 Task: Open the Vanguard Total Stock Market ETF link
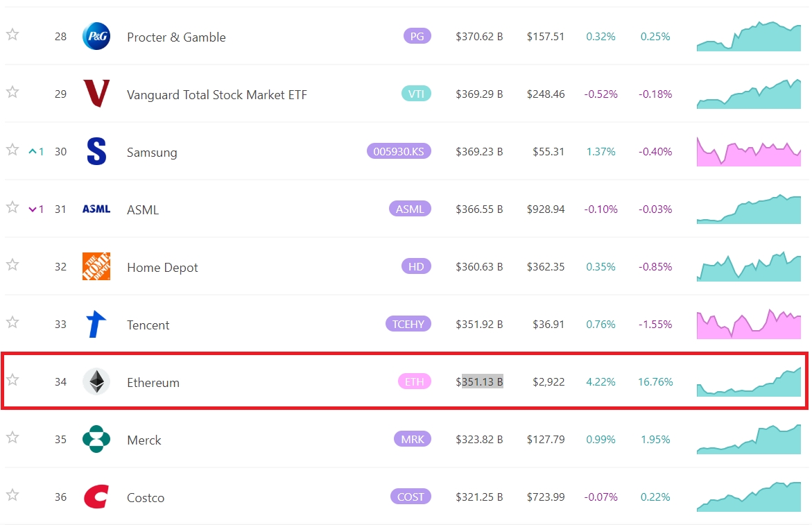pyautogui.click(x=216, y=95)
